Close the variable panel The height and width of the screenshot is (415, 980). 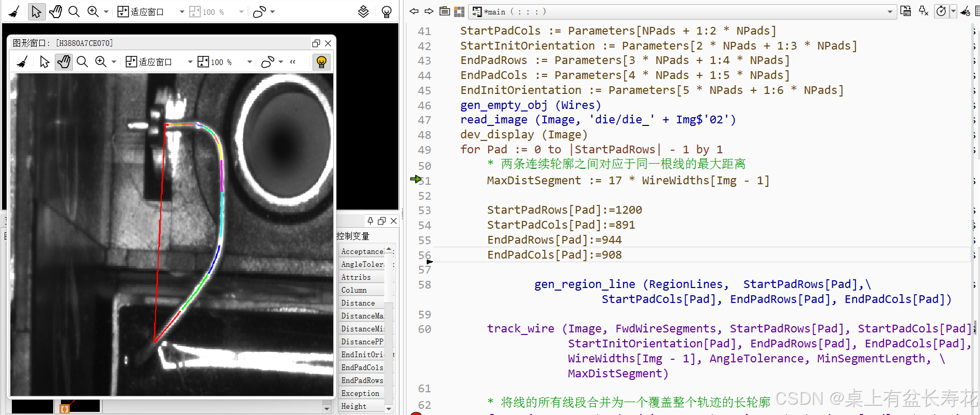tap(394, 221)
